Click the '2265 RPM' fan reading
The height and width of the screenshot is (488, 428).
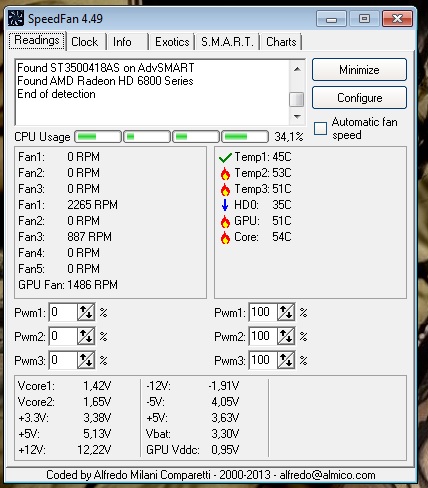coord(92,205)
